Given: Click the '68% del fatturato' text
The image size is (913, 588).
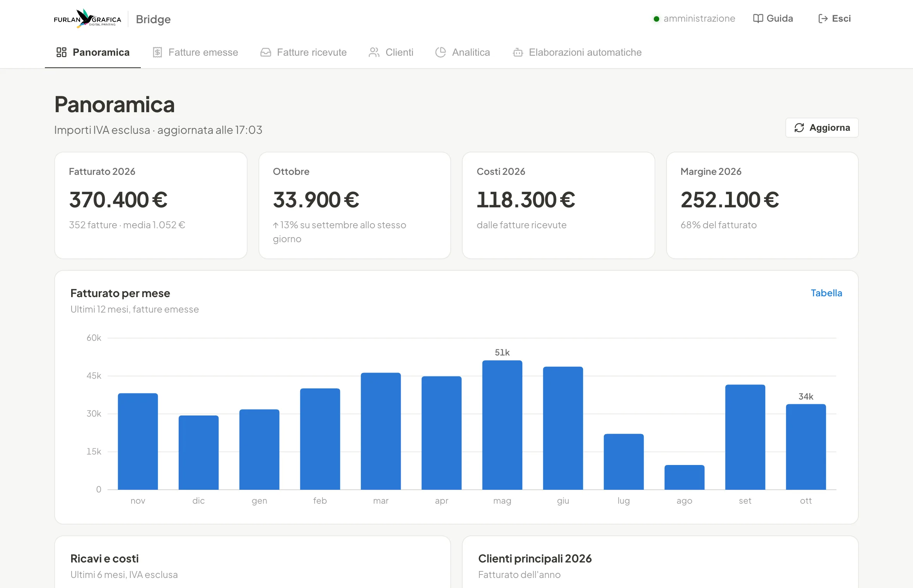Looking at the screenshot, I should (x=719, y=225).
